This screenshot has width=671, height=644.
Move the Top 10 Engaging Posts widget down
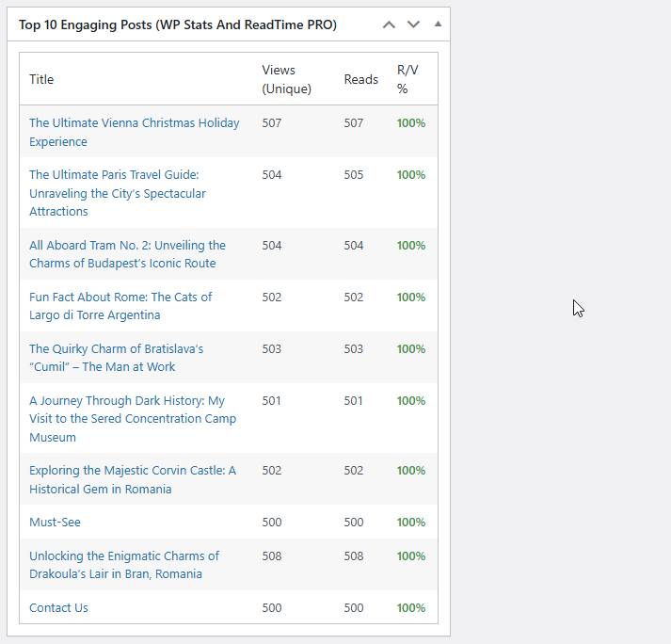[413, 24]
